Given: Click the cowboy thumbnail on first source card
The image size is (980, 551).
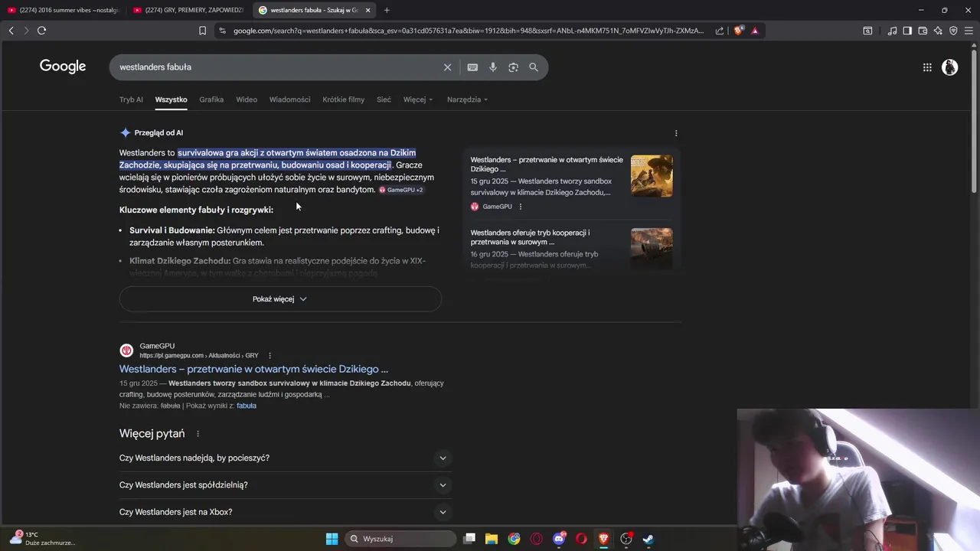Looking at the screenshot, I should tap(652, 176).
